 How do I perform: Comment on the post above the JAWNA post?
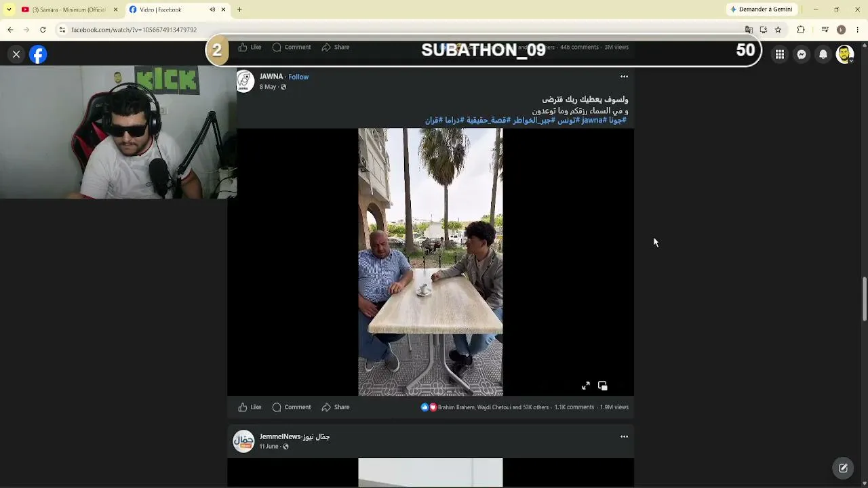click(292, 47)
